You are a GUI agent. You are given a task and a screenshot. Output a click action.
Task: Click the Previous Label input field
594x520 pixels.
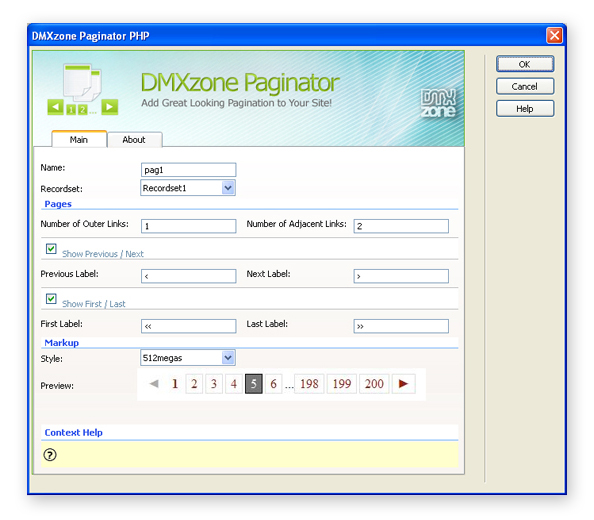pyautogui.click(x=189, y=276)
